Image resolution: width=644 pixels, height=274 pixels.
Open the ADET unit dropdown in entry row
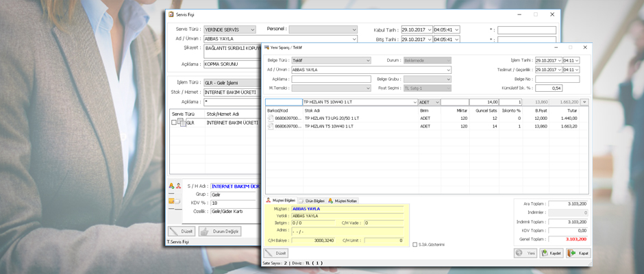(437, 102)
